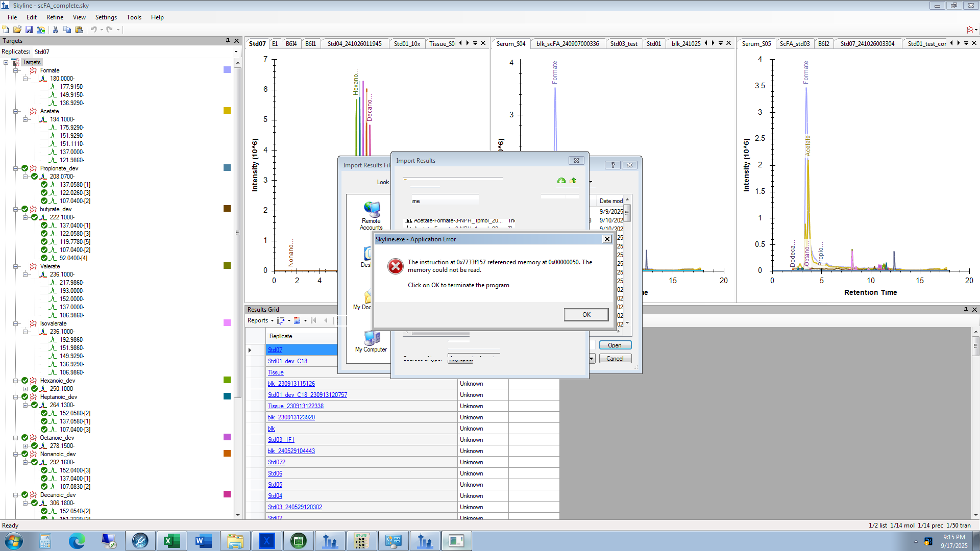Click the Paste clipboard icon
Image resolution: width=980 pixels, height=551 pixels.
tap(80, 30)
